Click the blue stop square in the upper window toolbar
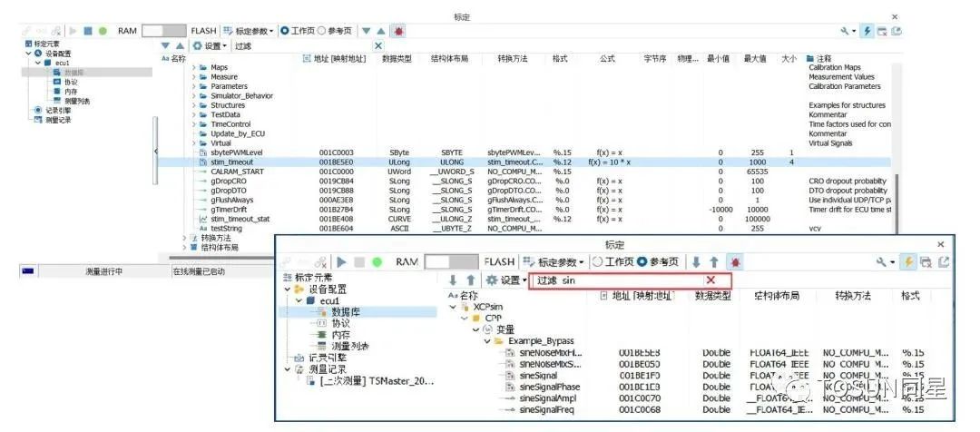This screenshot has width=980, height=432. [x=88, y=31]
